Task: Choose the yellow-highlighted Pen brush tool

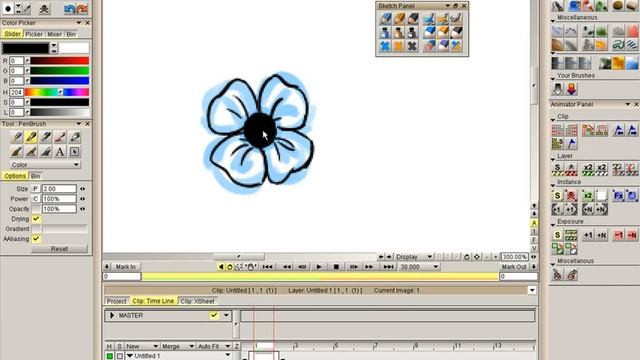Action: coord(31,138)
